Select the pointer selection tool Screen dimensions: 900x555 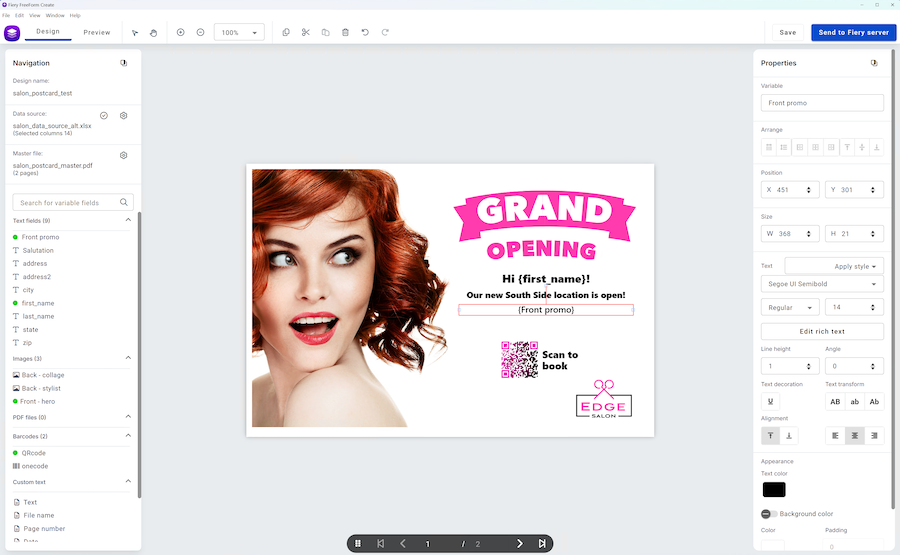coord(135,33)
